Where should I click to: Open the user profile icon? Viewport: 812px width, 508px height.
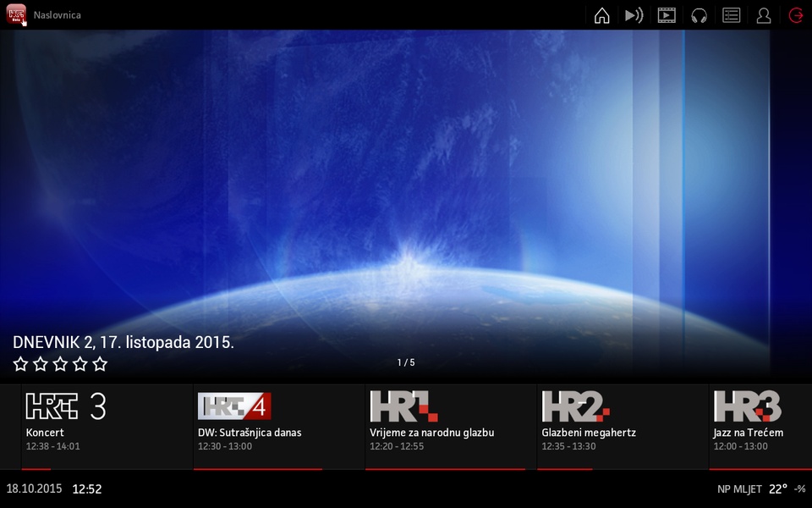[x=764, y=15]
